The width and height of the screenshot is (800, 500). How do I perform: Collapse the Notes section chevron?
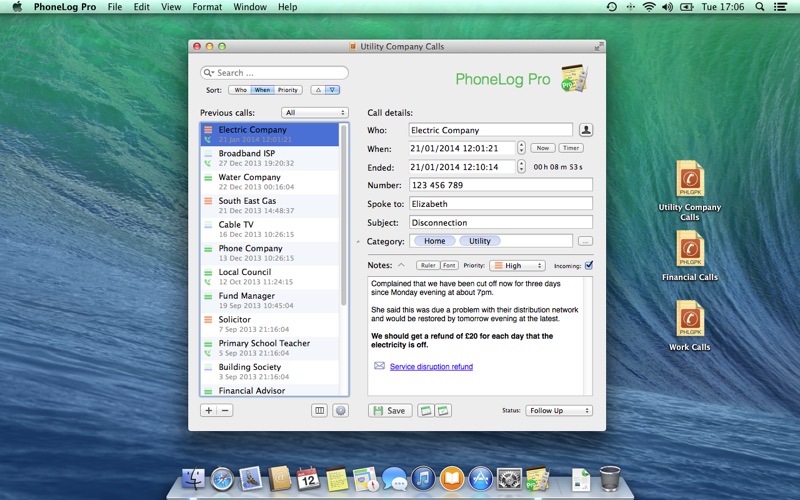[401, 265]
